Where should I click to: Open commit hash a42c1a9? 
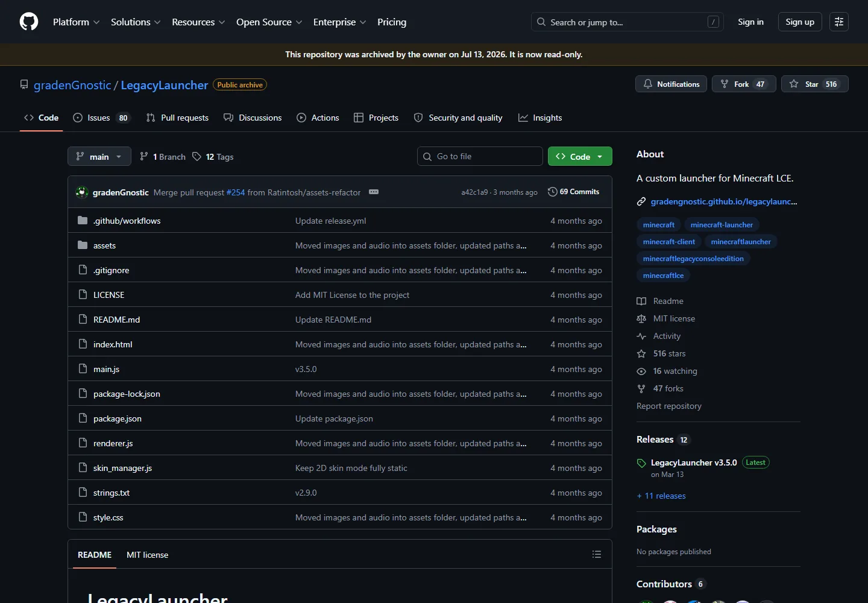click(474, 192)
